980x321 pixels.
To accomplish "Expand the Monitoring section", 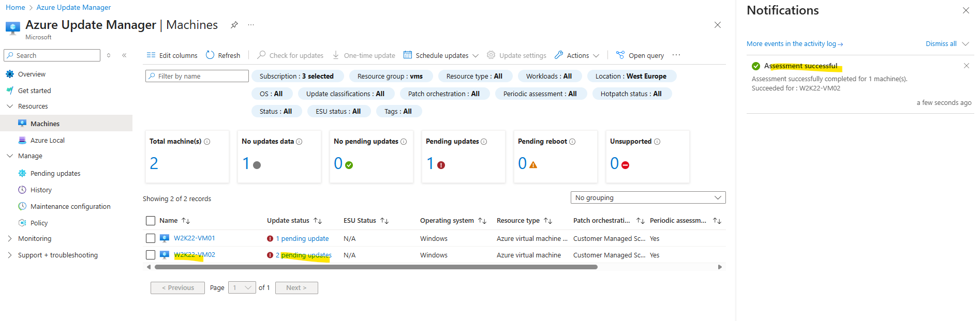I will coord(10,238).
